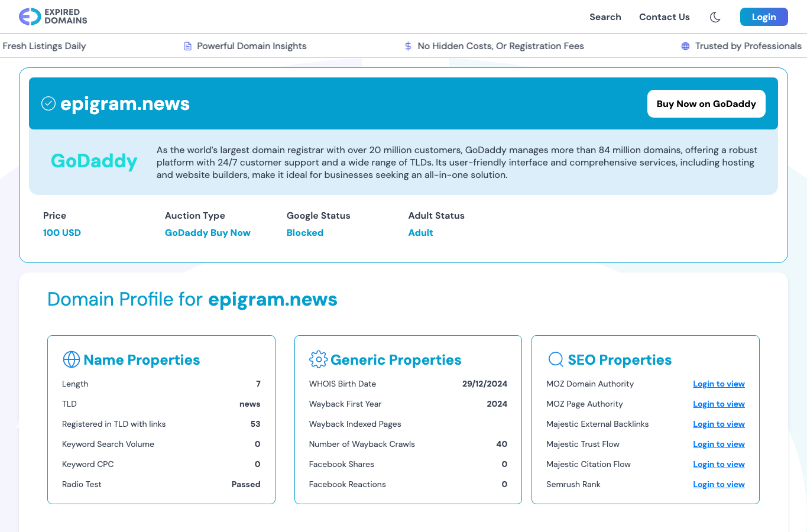Open the Contact Us menu item

click(665, 17)
